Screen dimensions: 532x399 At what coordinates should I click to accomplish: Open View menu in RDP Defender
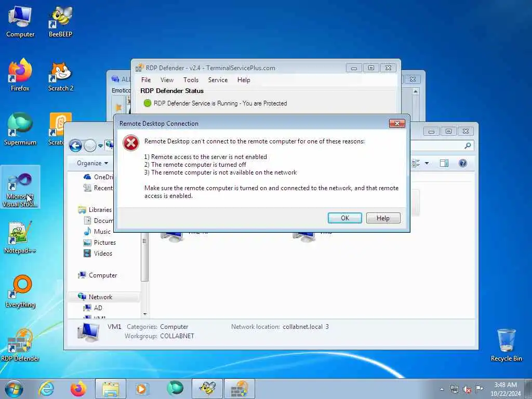[x=167, y=79]
